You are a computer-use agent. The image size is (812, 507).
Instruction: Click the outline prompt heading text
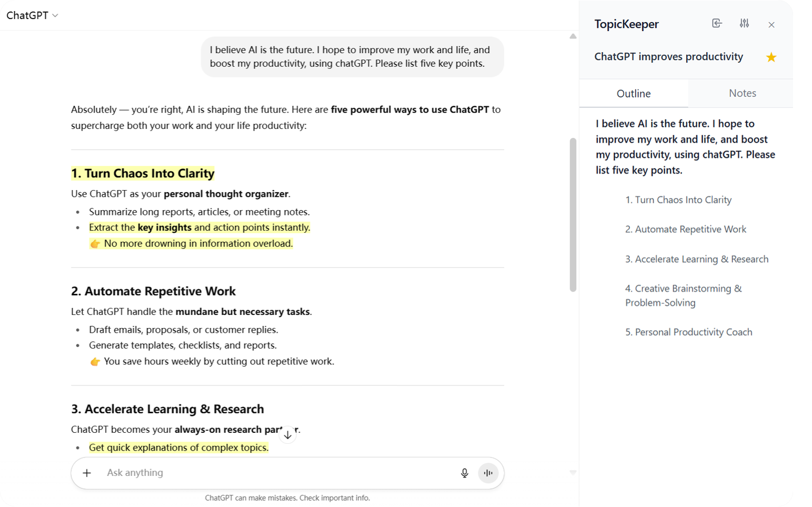(x=686, y=147)
